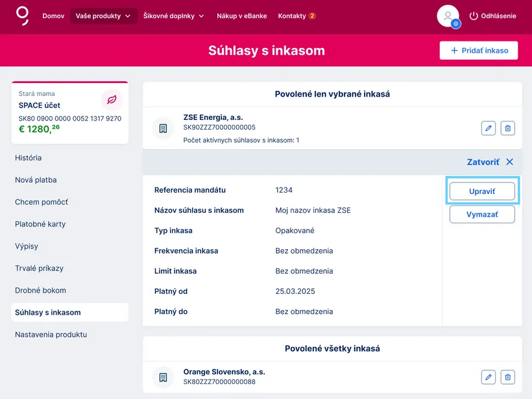Go to Domov in top menu
532x399 pixels.
53,16
